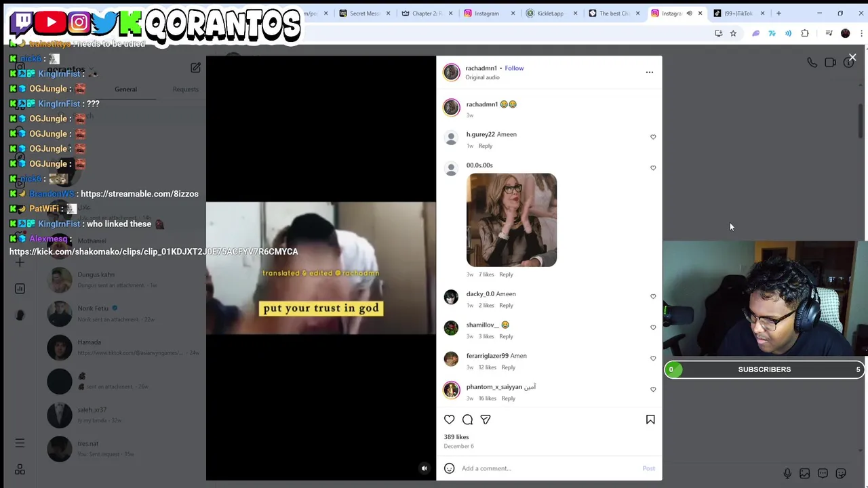Start an audio call with the phone icon
868x488 pixels.
point(812,62)
